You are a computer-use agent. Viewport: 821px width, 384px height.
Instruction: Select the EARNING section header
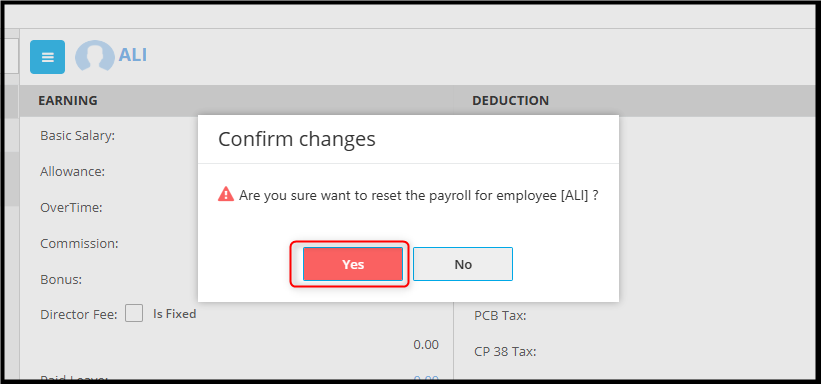point(68,101)
